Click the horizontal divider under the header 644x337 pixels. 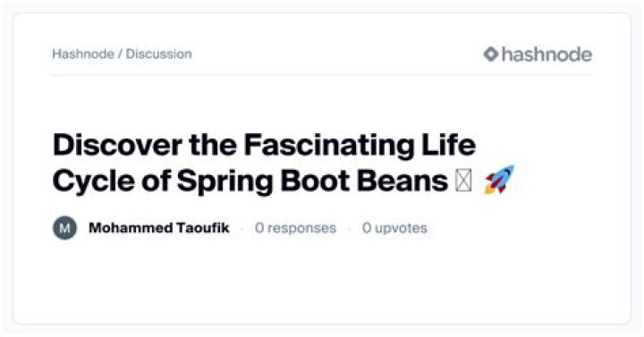pos(322,75)
